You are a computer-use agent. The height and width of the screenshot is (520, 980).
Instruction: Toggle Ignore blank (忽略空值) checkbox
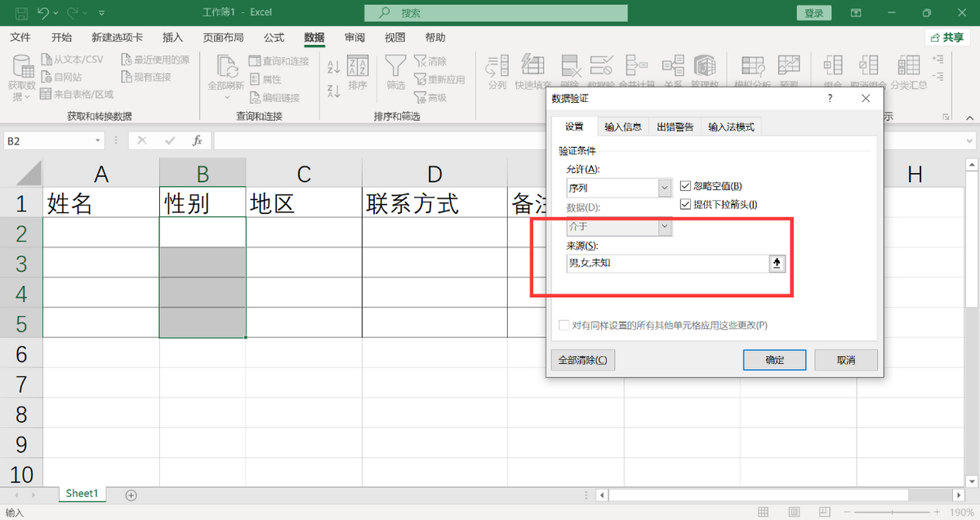point(685,186)
